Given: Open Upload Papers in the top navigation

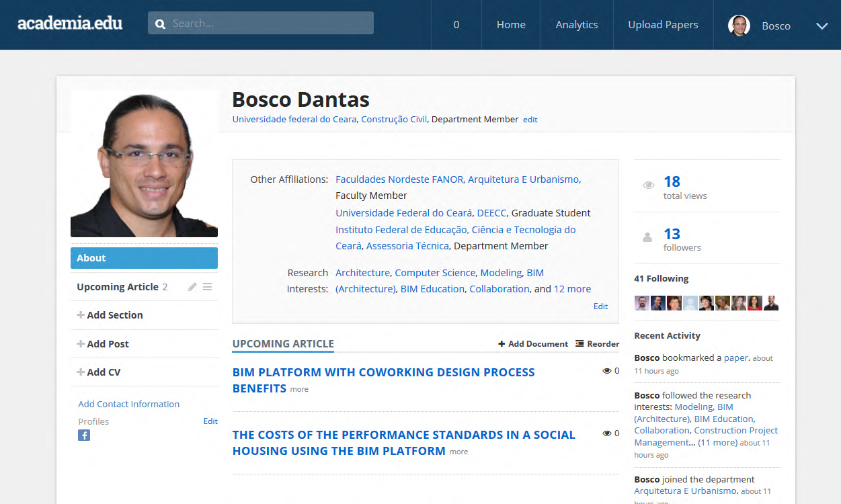Looking at the screenshot, I should pos(663,25).
